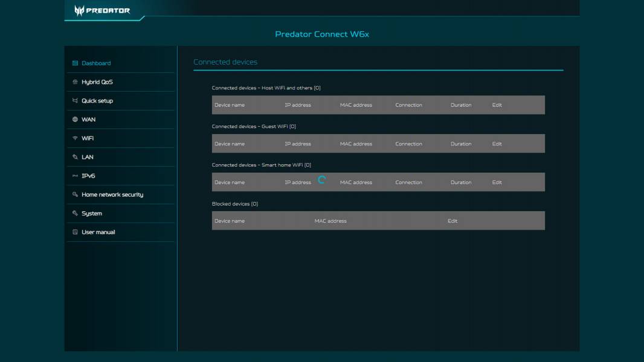The height and width of the screenshot is (362, 644).
Task: Click the IPv6 icon
Action: coord(74,176)
